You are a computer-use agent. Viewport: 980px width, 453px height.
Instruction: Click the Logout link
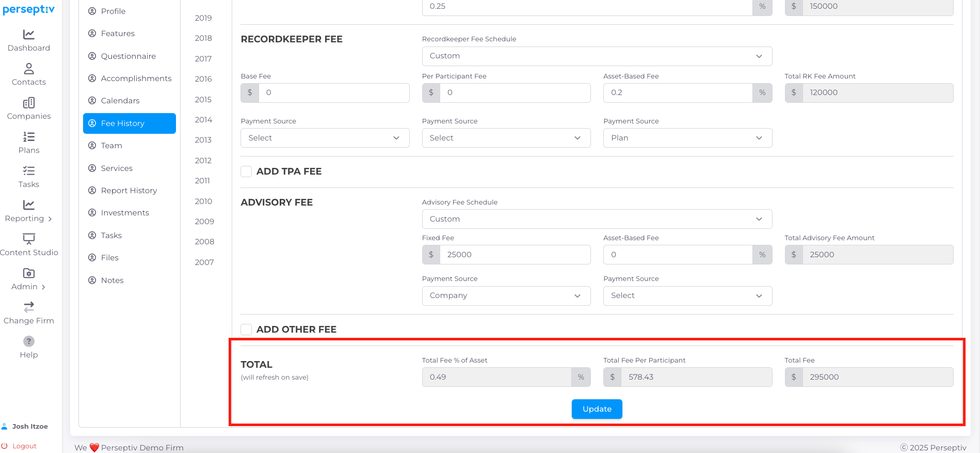coord(24,446)
